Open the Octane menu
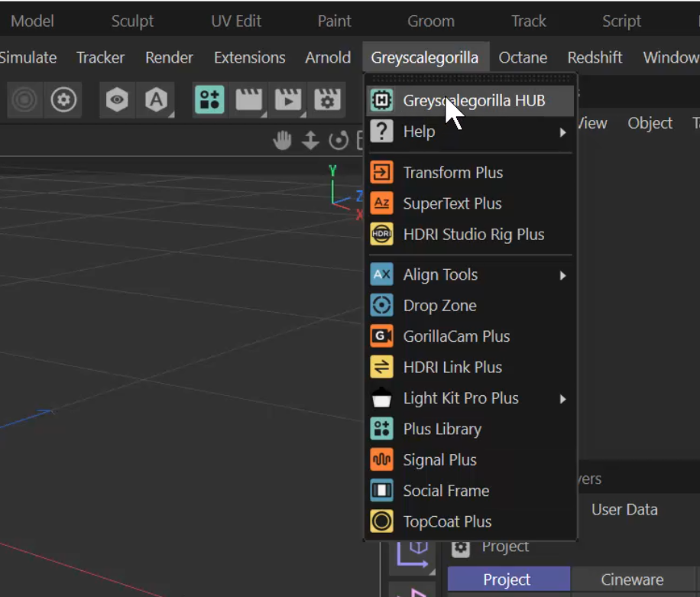Viewport: 700px width, 597px height. pos(523,57)
